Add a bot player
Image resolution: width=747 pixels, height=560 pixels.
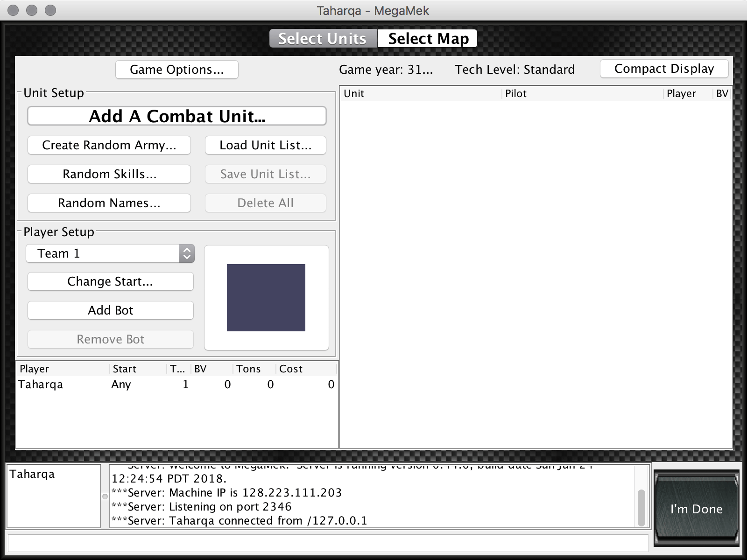(x=111, y=310)
